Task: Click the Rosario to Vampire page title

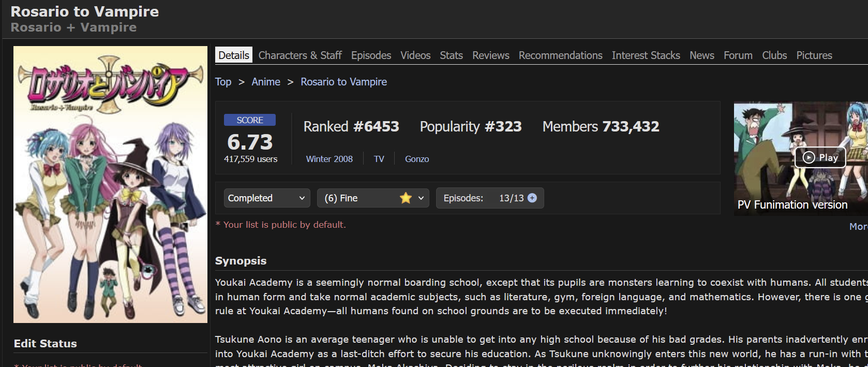Action: click(85, 11)
